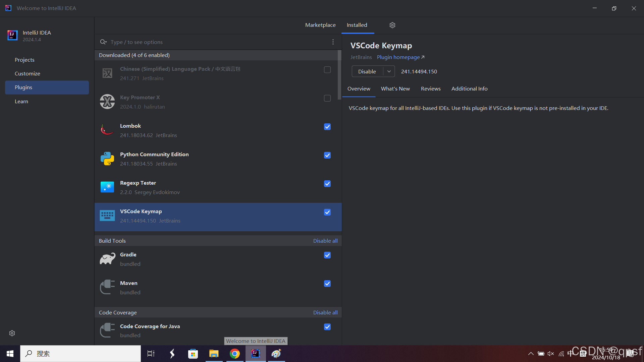
Task: Open IDE settings gear at bottom left
Action: (12, 333)
